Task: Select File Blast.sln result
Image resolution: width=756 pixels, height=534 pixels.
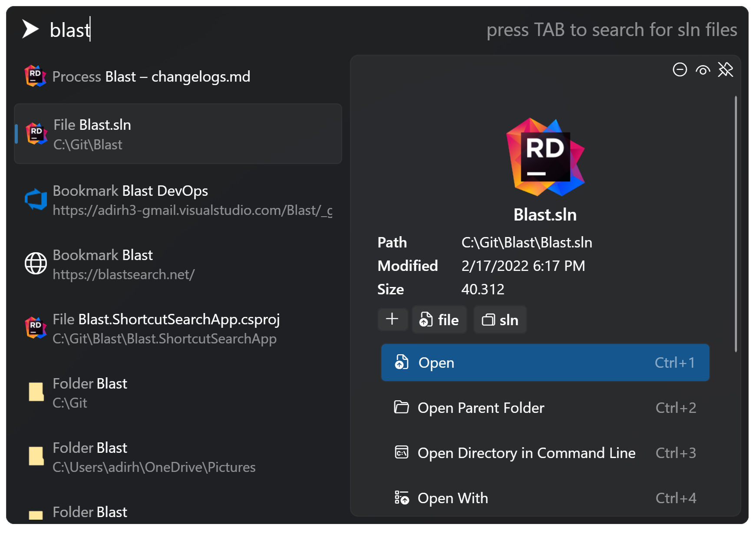Action: point(178,134)
